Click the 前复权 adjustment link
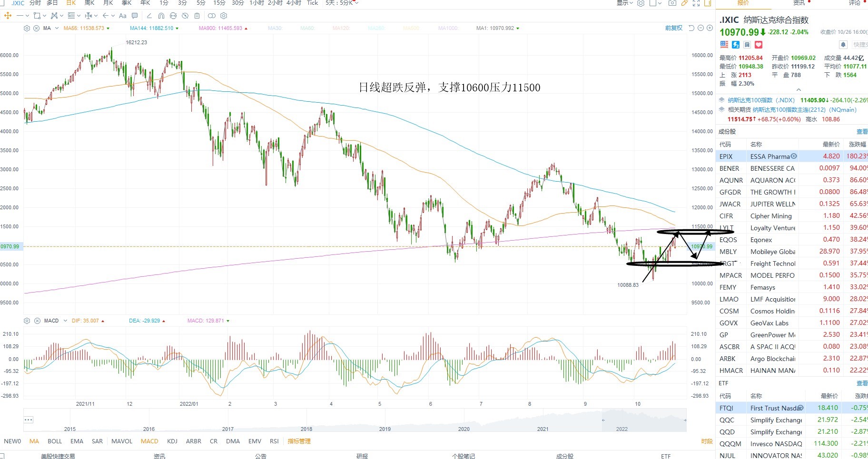This screenshot has height=459, width=868. click(674, 28)
